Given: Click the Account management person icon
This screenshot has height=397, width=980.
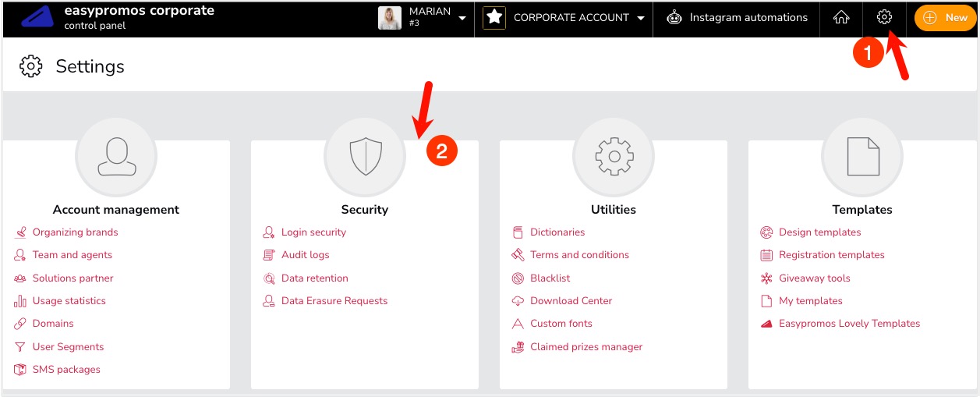Looking at the screenshot, I should pos(116,156).
